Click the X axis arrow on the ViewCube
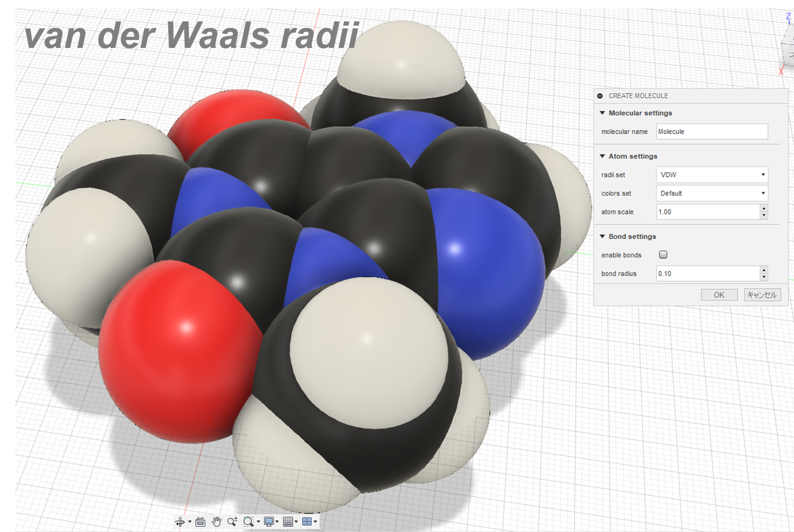Image resolution: width=794 pixels, height=532 pixels. pos(781,71)
